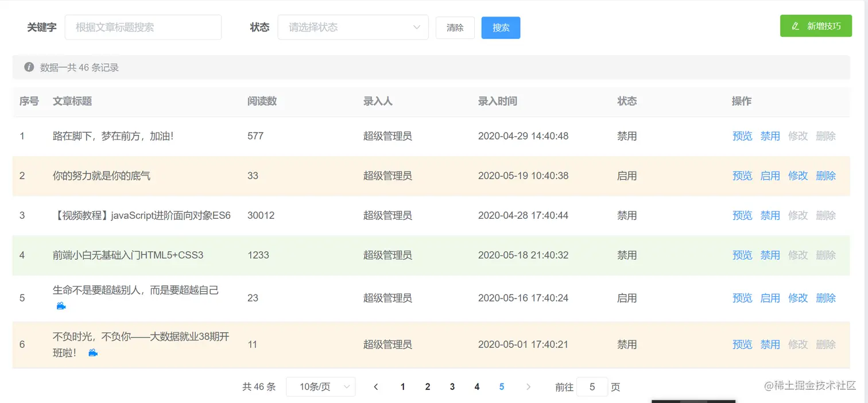Click 禁用 link in row 6 actions
This screenshot has height=403, width=868.
point(770,344)
